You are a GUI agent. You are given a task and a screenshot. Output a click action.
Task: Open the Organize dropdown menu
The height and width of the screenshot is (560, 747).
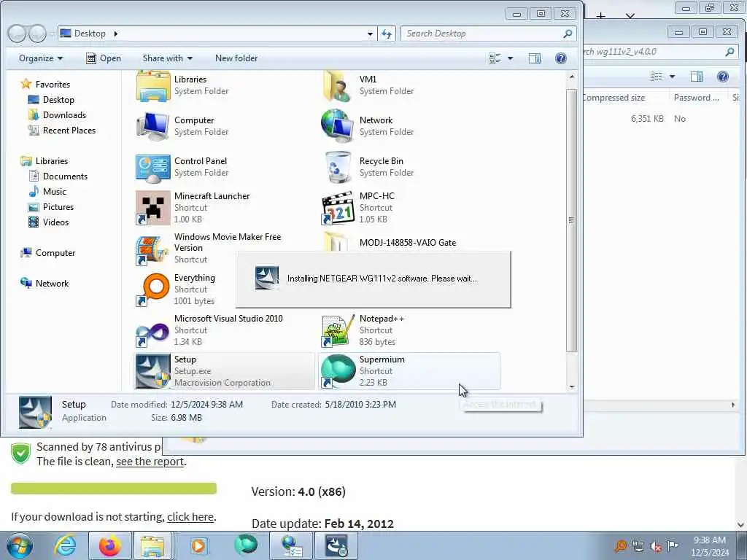41,58
